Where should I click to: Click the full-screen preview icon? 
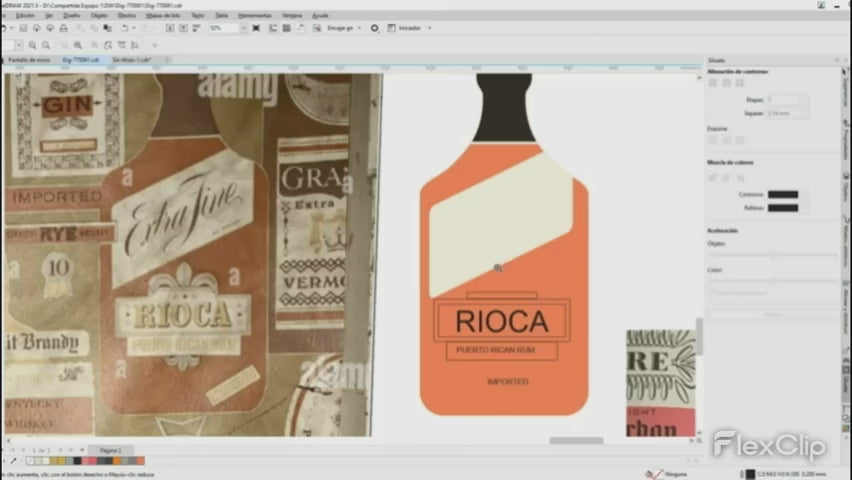256,28
